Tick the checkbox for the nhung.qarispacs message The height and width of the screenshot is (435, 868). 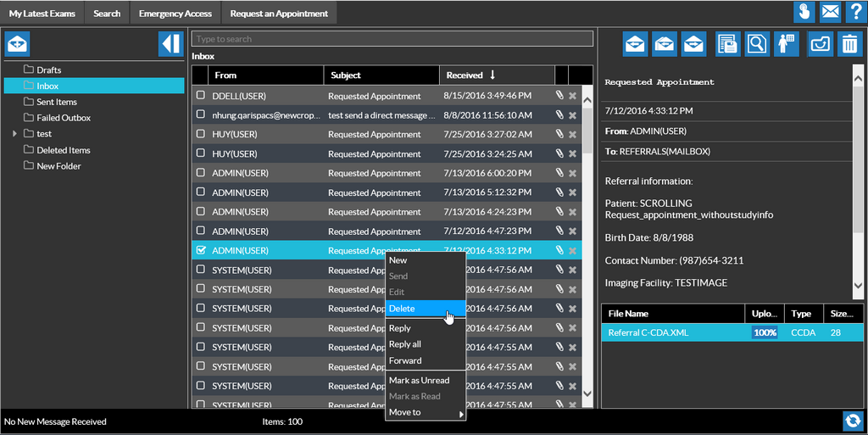pos(201,114)
